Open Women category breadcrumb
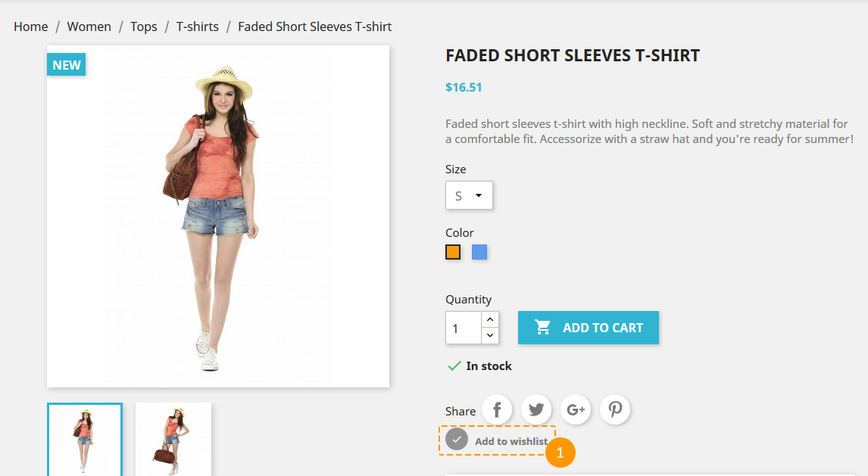The width and height of the screenshot is (868, 476). (x=89, y=26)
